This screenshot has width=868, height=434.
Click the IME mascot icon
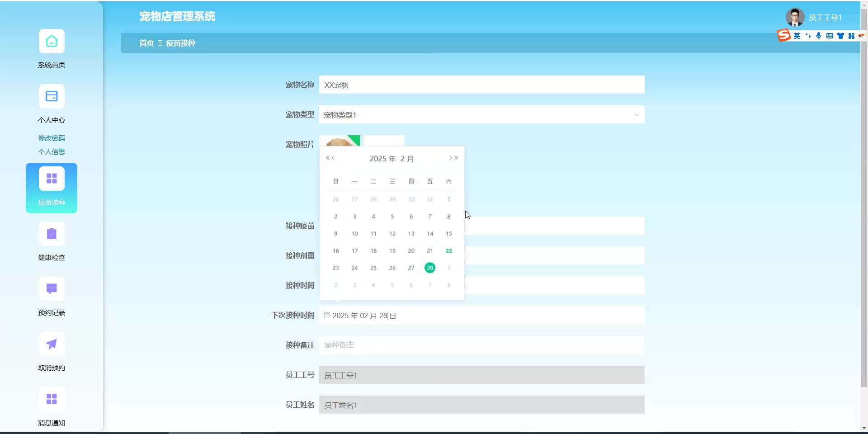(862, 35)
